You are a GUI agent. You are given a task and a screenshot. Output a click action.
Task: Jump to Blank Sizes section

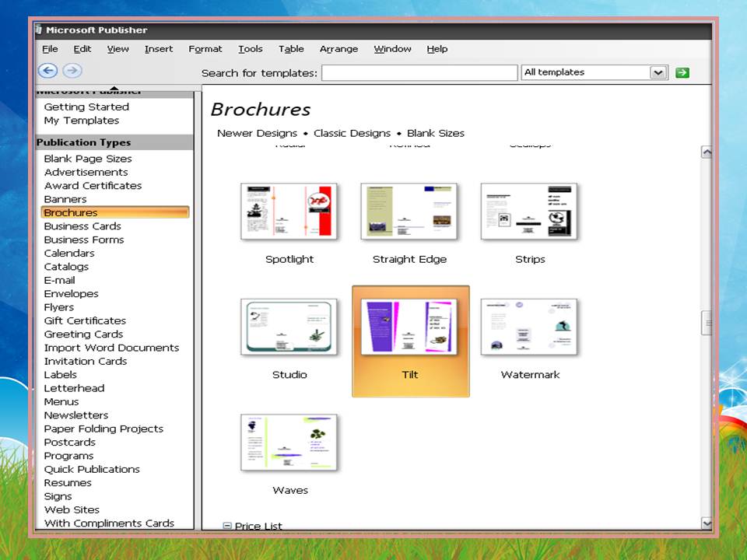436,133
